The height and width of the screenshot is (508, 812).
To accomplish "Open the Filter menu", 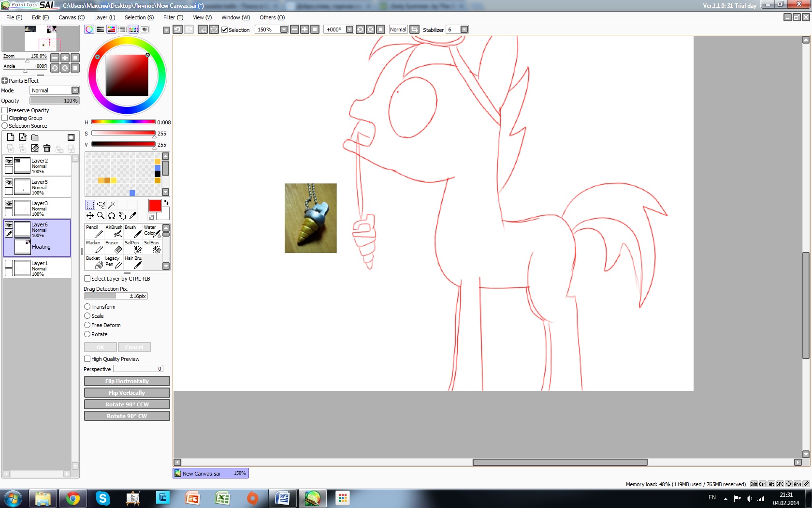I will (x=173, y=17).
